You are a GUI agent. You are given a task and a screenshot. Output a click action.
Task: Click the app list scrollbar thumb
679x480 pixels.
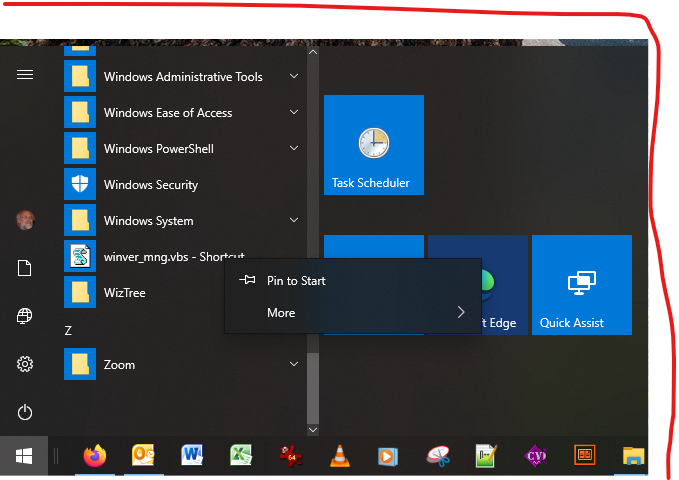pos(313,388)
